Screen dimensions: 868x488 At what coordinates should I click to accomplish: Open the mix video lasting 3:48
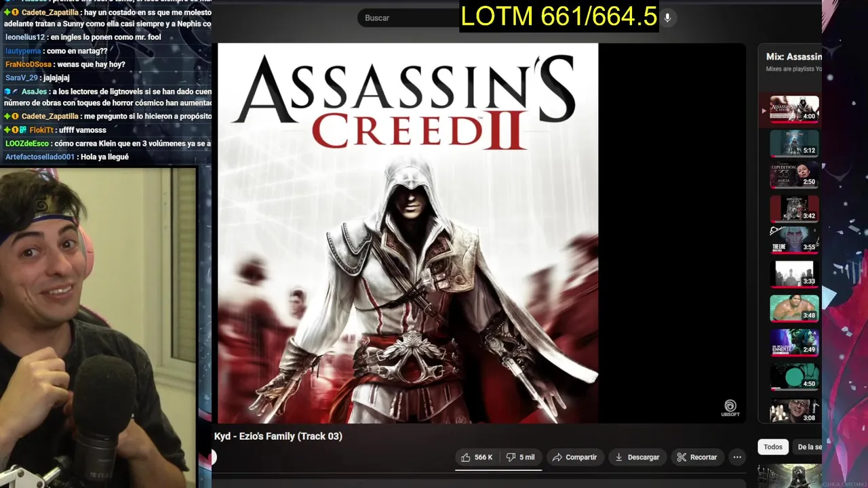pyautogui.click(x=794, y=308)
